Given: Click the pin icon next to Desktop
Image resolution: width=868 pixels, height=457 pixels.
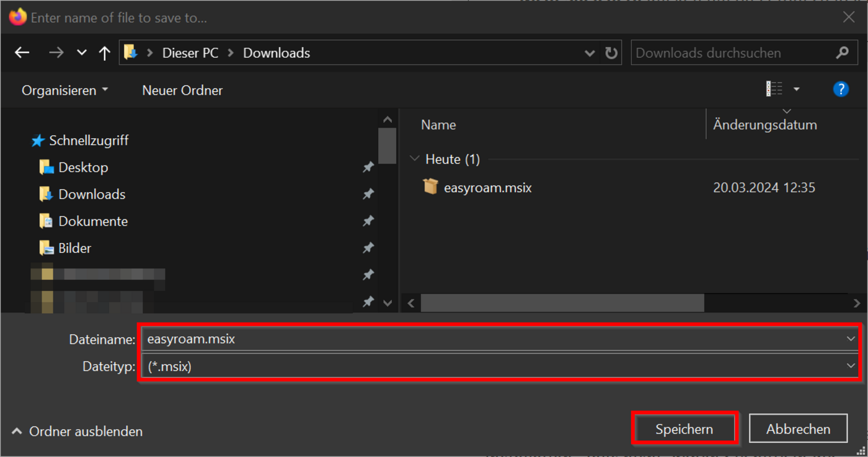Looking at the screenshot, I should (x=368, y=167).
